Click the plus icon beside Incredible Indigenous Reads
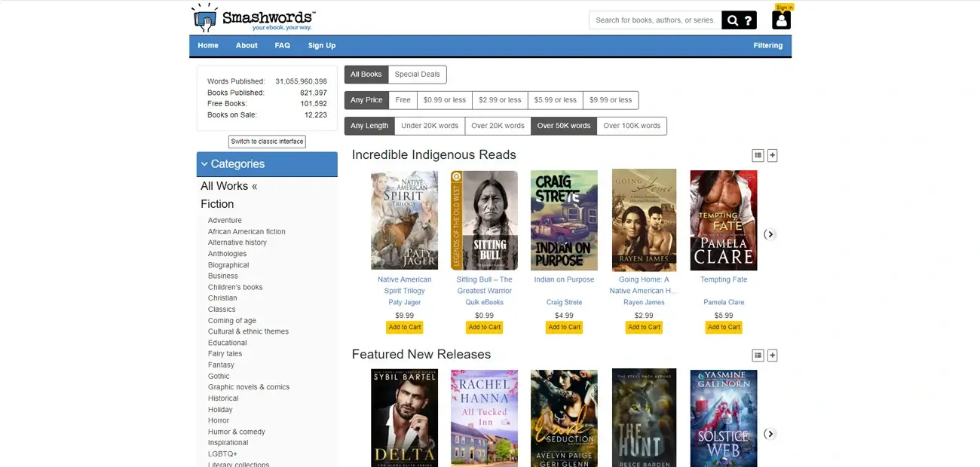Viewport: 980px width, 467px height. tap(771, 154)
